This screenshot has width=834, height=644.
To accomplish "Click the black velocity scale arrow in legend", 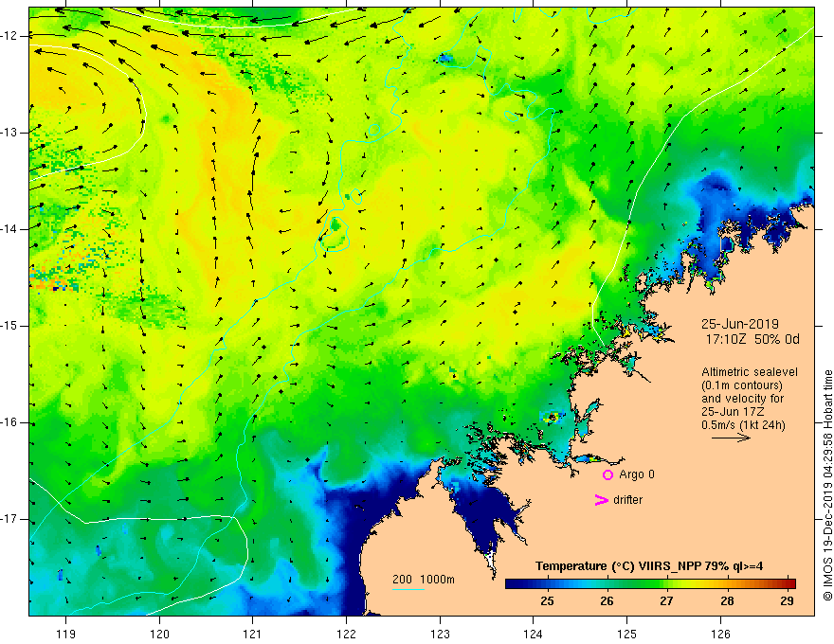I will click(x=731, y=438).
